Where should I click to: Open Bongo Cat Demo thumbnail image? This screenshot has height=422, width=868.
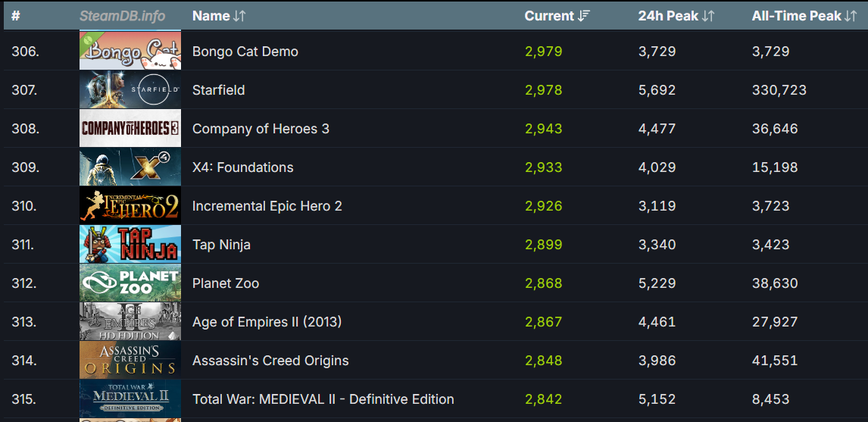(130, 51)
